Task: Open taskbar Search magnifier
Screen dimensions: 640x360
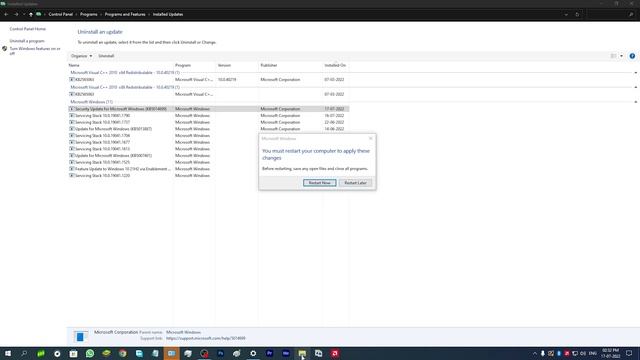Action: click(x=24, y=353)
